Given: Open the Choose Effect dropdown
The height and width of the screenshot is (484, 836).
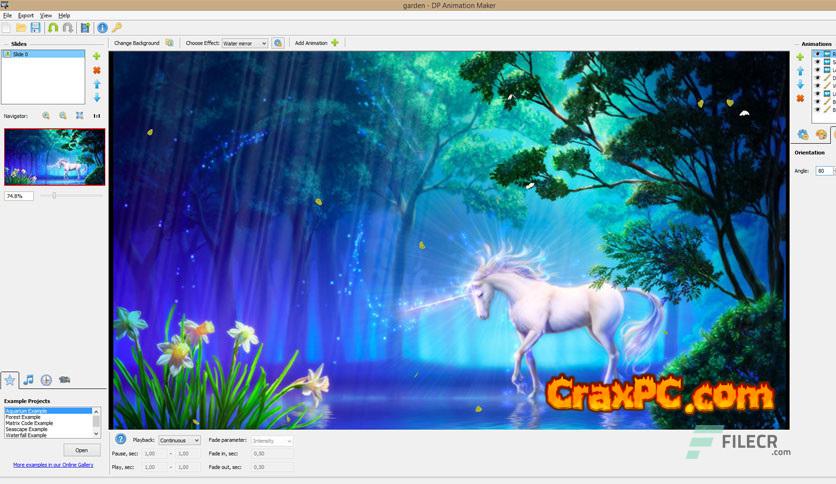Looking at the screenshot, I should tap(244, 44).
